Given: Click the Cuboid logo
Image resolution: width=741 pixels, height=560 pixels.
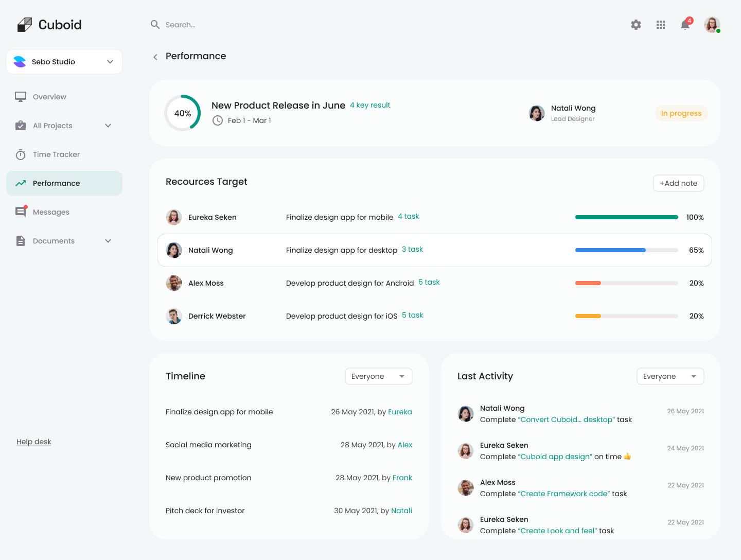Looking at the screenshot, I should [x=49, y=25].
